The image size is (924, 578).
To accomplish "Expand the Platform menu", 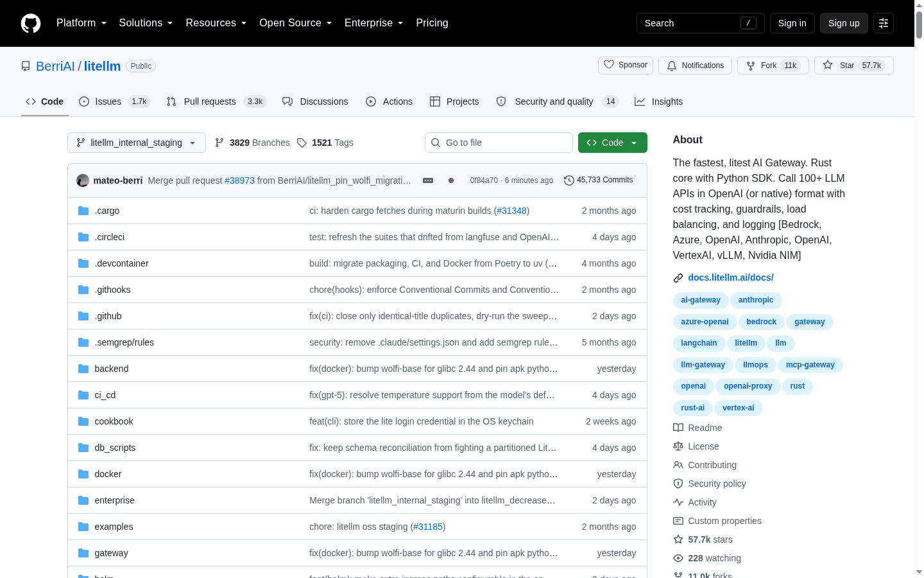I will point(81,23).
